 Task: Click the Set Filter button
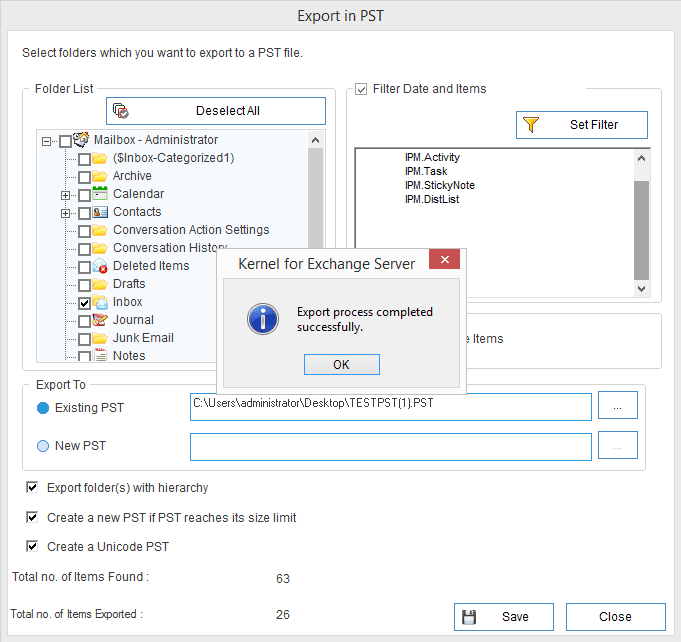coord(582,125)
